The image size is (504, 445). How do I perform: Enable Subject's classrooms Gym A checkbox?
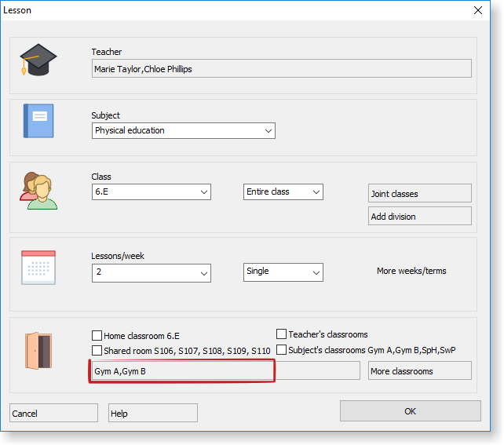click(281, 350)
